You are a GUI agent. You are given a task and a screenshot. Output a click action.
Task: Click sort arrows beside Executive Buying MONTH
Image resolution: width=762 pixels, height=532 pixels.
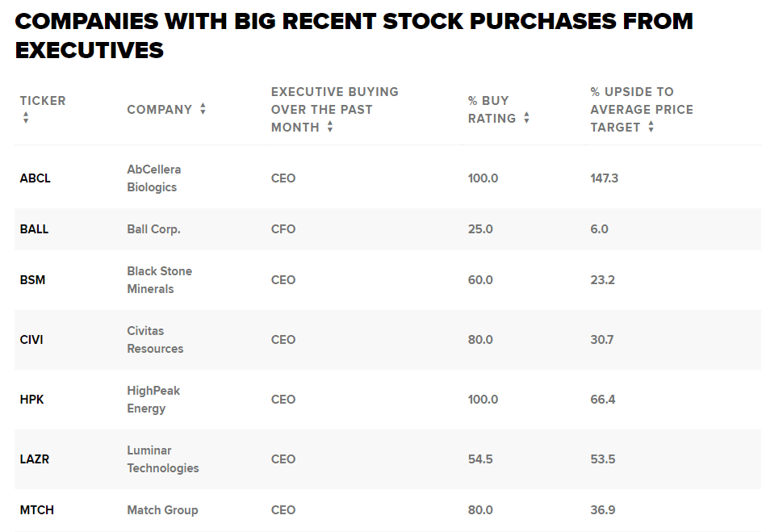(330, 128)
